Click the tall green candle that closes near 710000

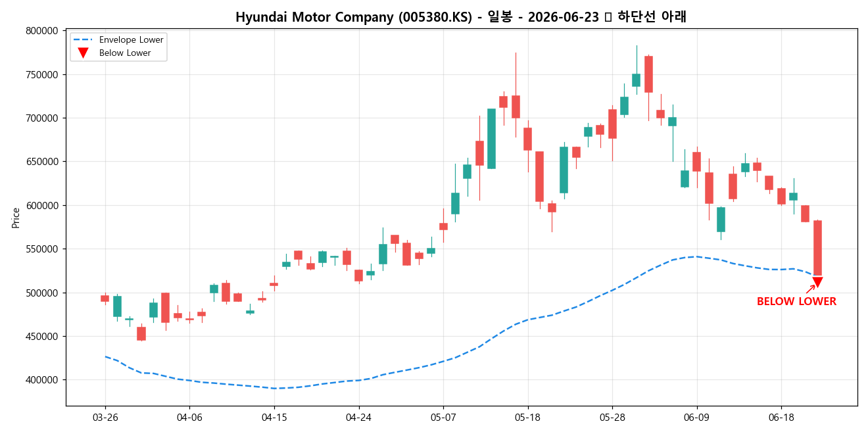(x=491, y=139)
